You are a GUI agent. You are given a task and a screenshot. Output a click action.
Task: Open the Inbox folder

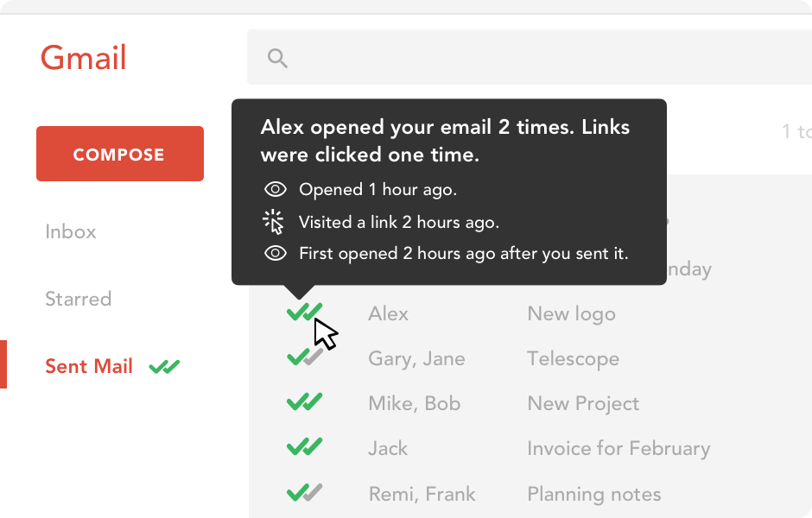(x=71, y=231)
